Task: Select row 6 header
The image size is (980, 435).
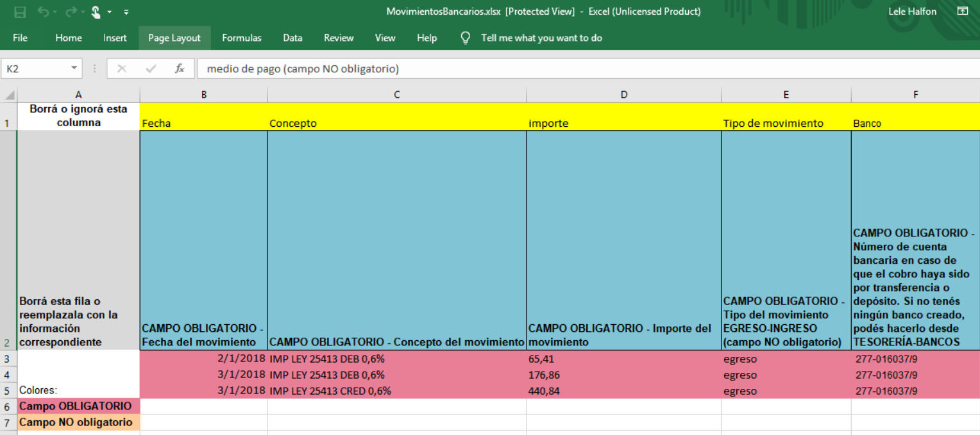Action: coord(8,406)
